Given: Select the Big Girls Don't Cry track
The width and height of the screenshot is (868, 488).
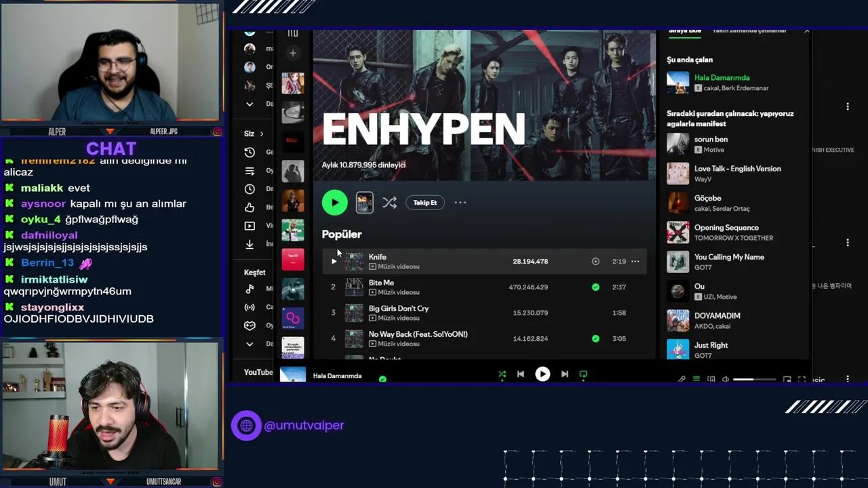Looking at the screenshot, I should click(x=399, y=308).
